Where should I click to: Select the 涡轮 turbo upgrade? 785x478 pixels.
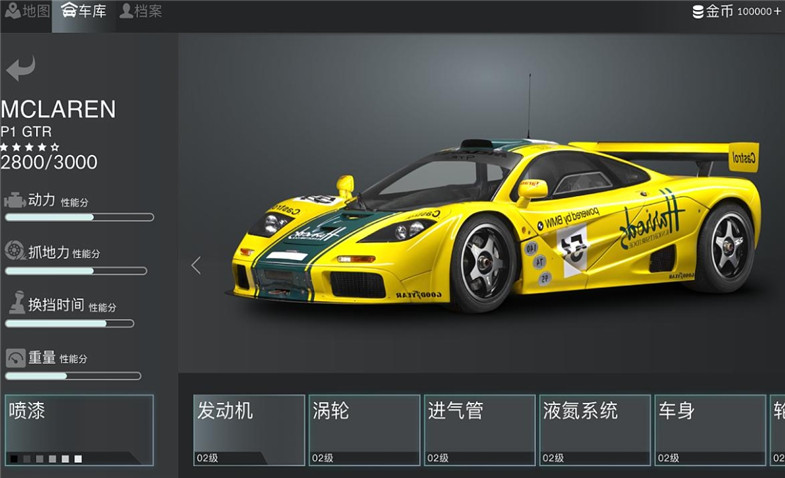364,430
